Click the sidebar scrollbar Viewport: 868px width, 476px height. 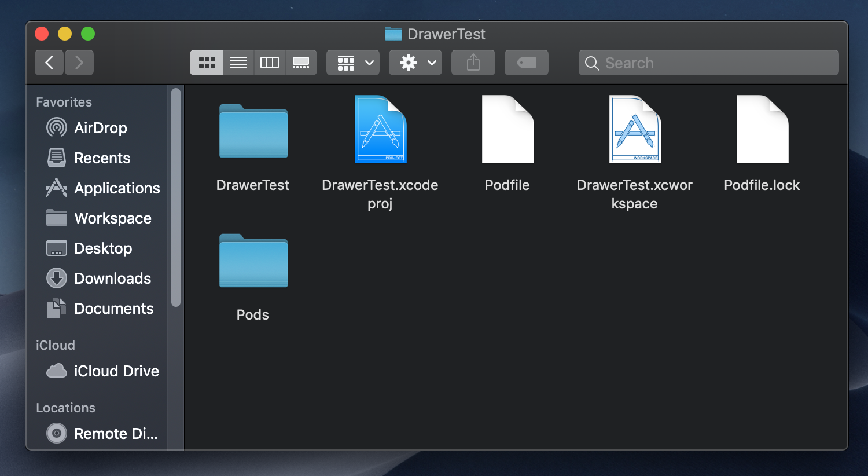pyautogui.click(x=176, y=197)
